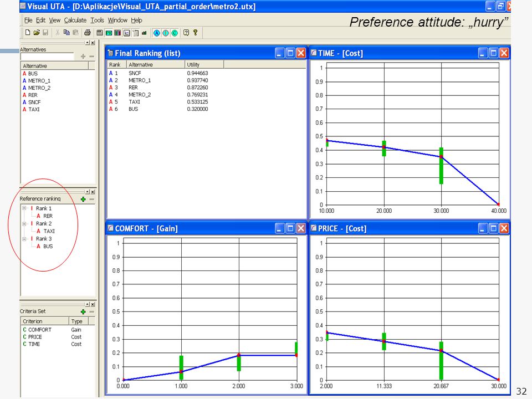Viewport: 532px width, 399px height.
Task: Maximize the TIME - [Cost] window
Action: (x=494, y=53)
